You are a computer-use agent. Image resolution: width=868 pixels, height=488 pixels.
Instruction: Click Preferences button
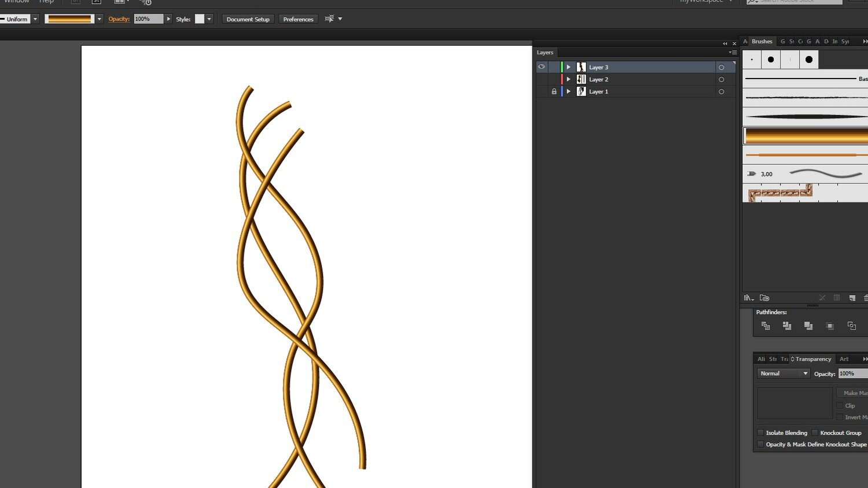click(298, 19)
